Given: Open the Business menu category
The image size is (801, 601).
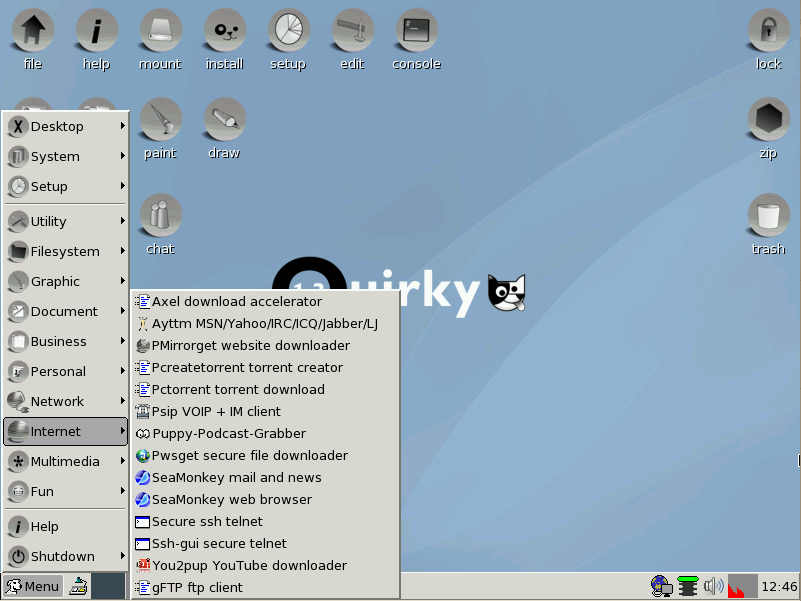Looking at the screenshot, I should (x=66, y=341).
